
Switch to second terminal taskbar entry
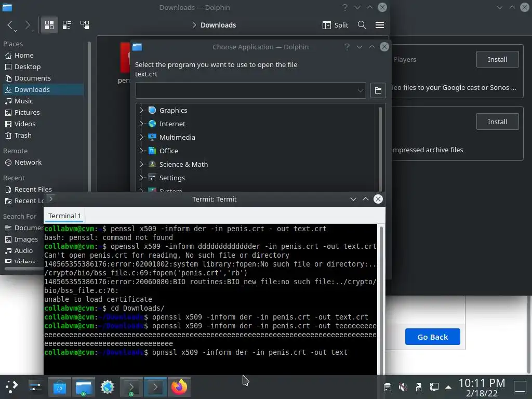[x=155, y=387]
